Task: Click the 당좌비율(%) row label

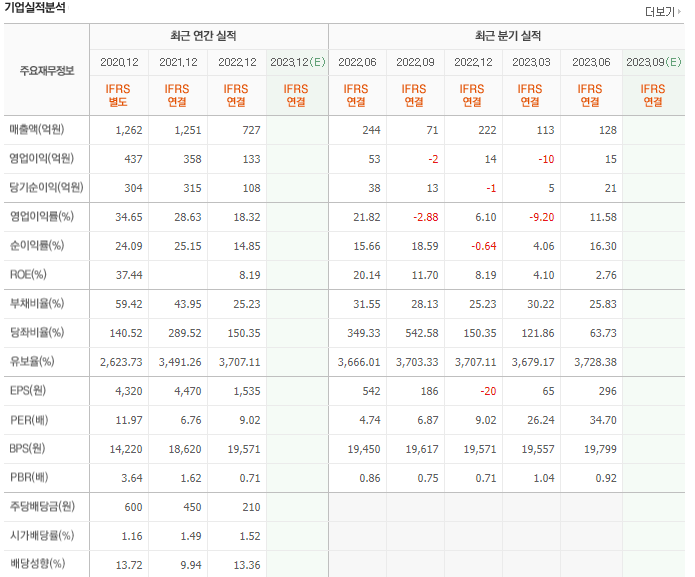Action: pos(37,332)
